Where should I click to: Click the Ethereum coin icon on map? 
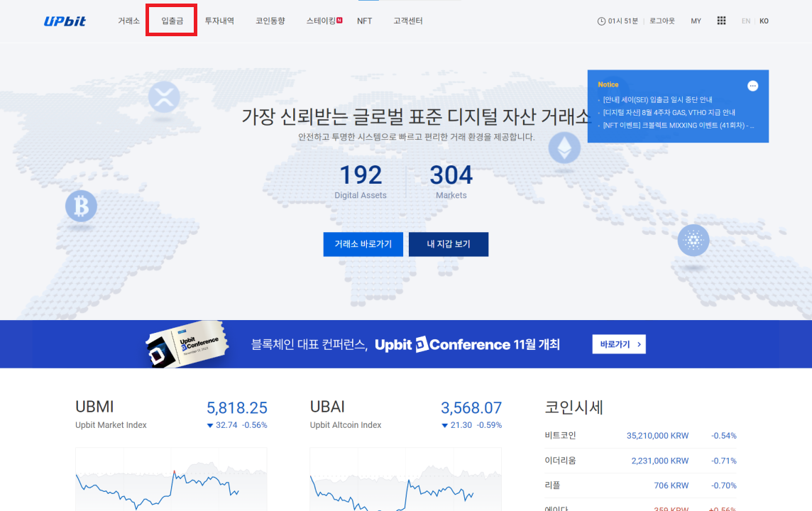(x=564, y=148)
